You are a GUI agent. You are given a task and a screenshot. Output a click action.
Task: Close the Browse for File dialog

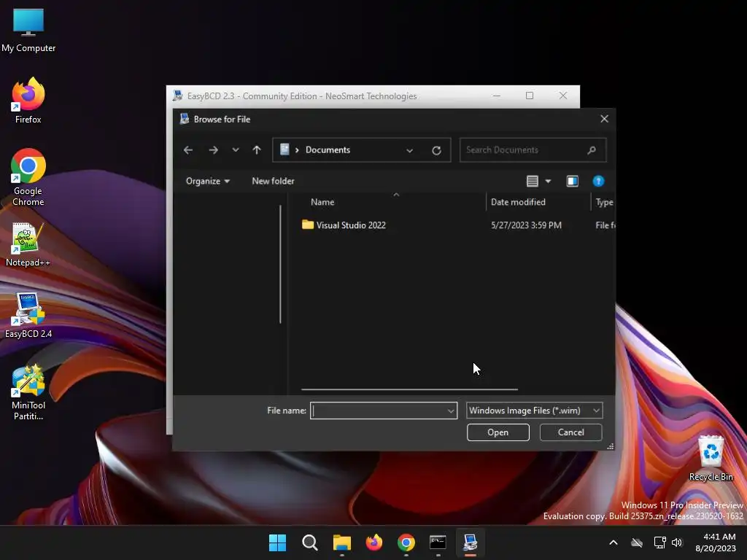click(604, 119)
